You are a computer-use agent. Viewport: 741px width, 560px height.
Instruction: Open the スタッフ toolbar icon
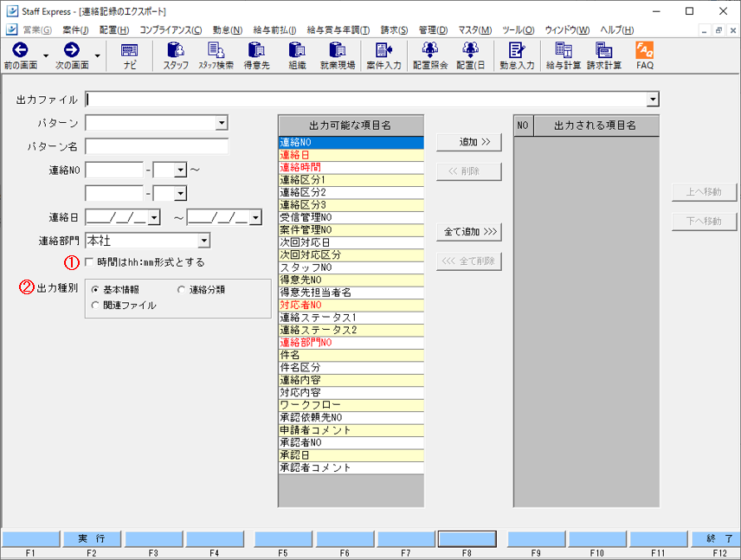[x=176, y=55]
